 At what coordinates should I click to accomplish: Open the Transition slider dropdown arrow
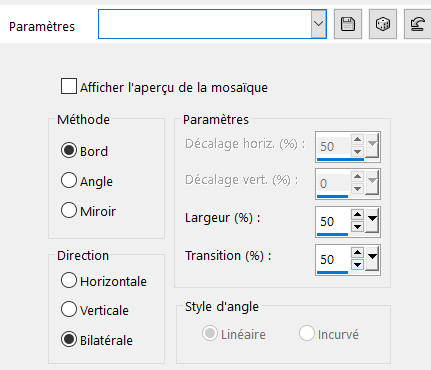coord(372,259)
